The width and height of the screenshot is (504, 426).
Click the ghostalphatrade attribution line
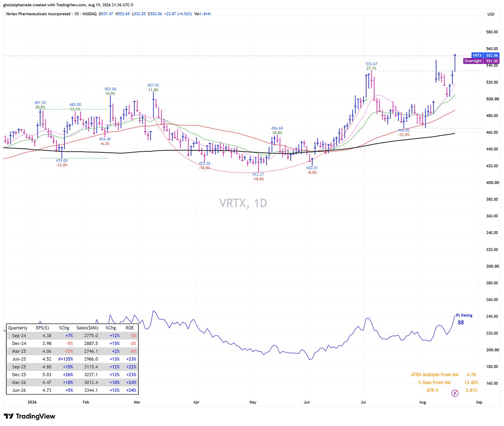pyautogui.click(x=68, y=5)
